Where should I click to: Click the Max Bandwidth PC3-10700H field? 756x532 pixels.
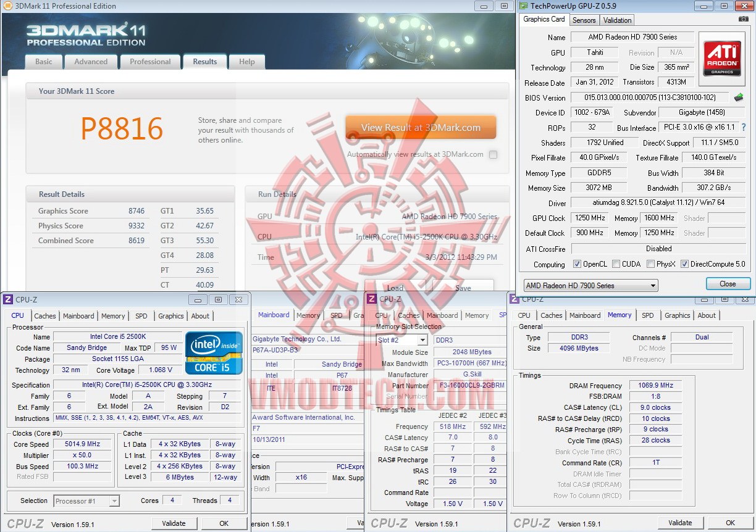click(470, 364)
